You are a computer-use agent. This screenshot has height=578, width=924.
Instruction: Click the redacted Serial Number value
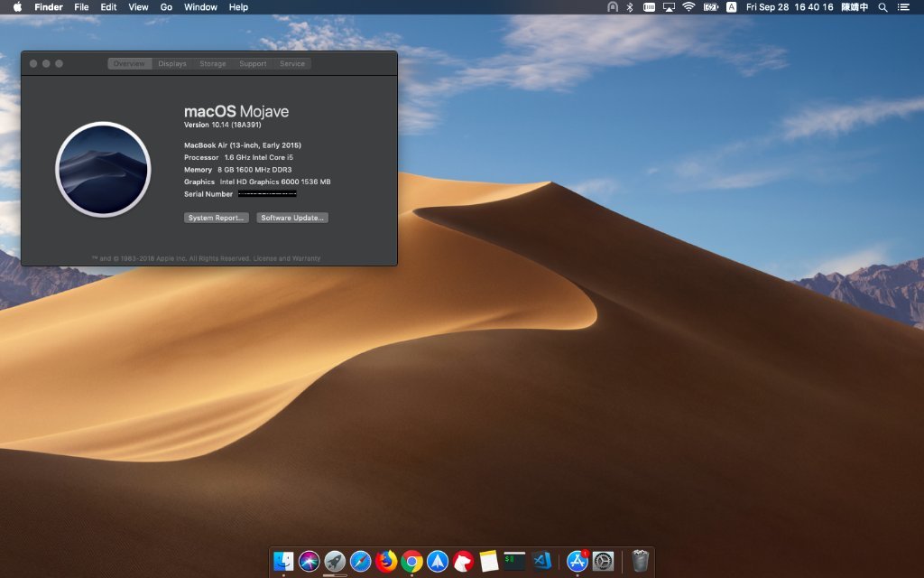tap(267, 193)
